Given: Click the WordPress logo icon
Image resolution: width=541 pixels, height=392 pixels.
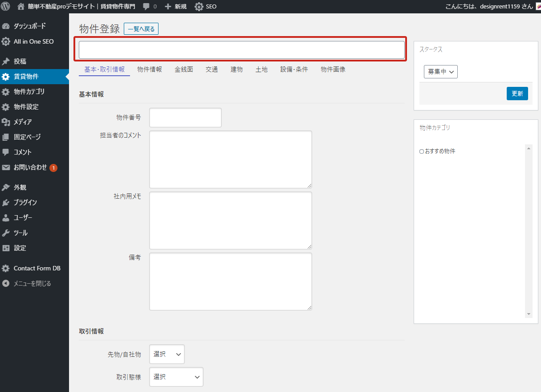Looking at the screenshot, I should pos(6,7).
